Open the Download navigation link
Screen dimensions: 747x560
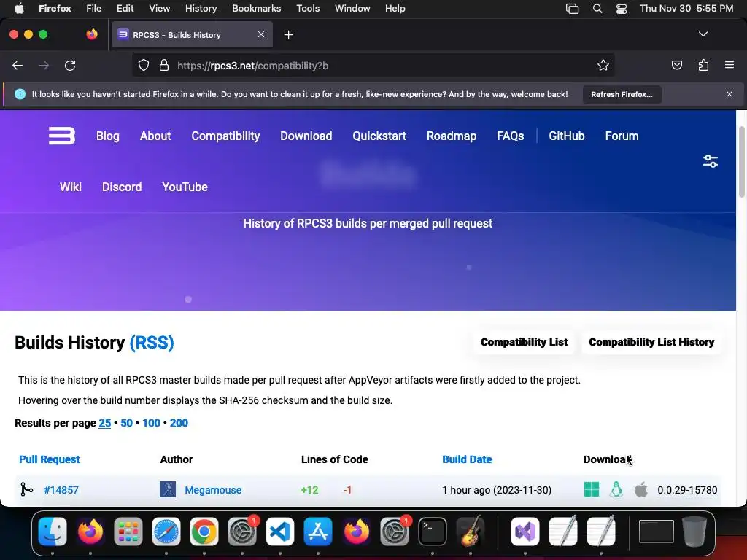pyautogui.click(x=306, y=136)
